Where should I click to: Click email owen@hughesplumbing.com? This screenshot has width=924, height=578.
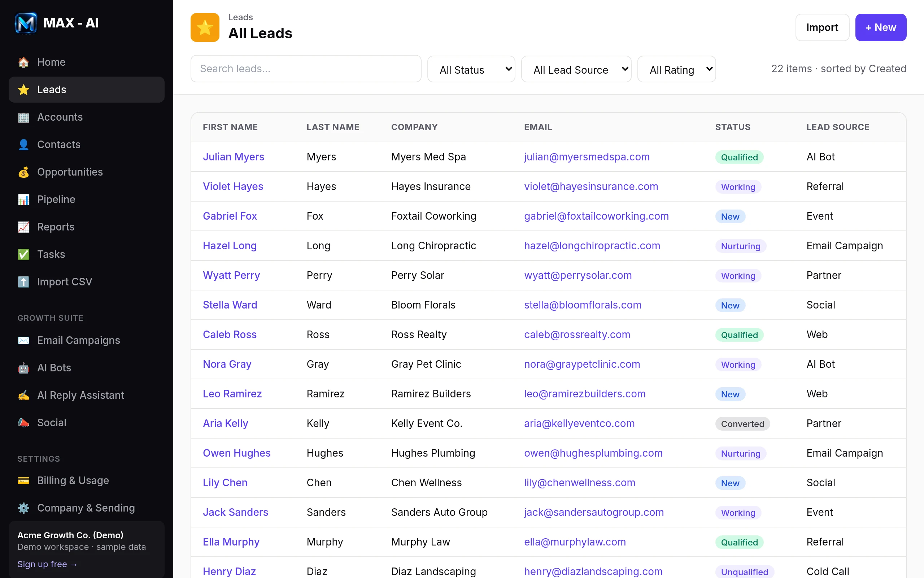[593, 453]
